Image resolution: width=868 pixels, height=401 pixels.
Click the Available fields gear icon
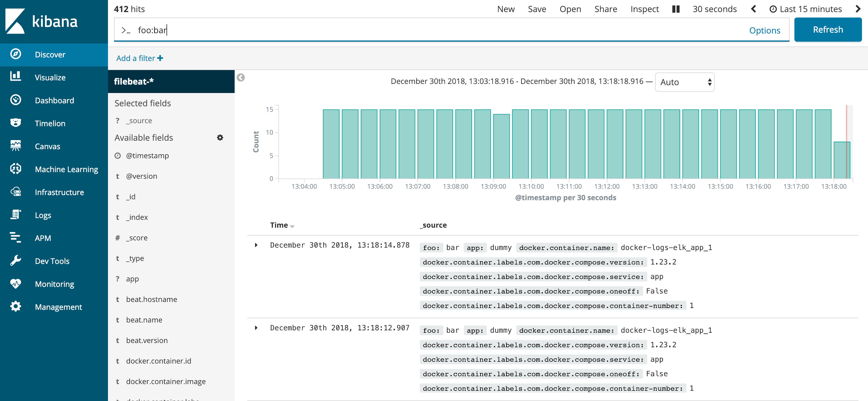220,138
